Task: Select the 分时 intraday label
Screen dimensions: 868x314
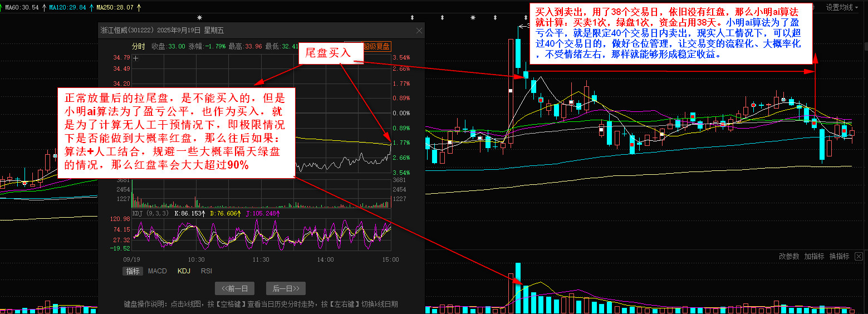Action: (138, 46)
